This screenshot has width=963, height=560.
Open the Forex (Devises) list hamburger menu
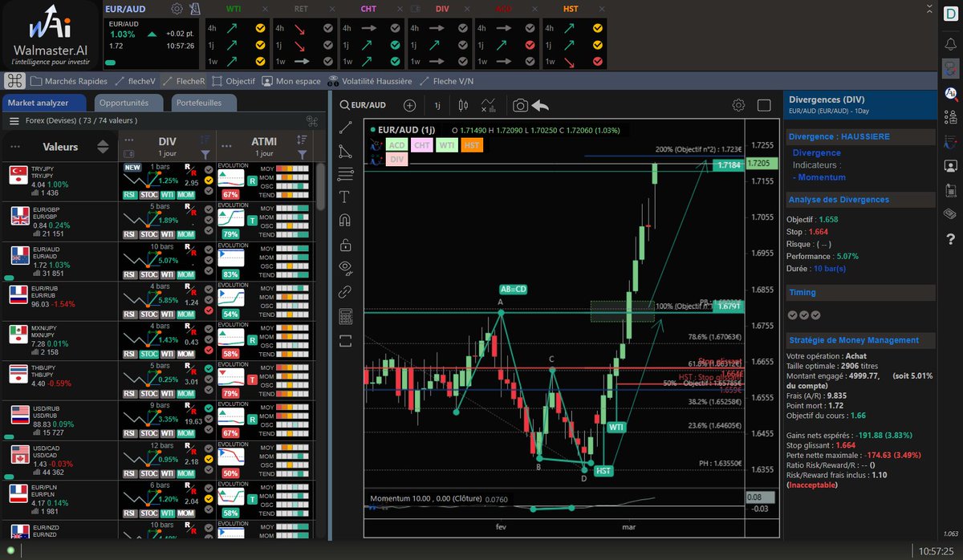[14, 121]
